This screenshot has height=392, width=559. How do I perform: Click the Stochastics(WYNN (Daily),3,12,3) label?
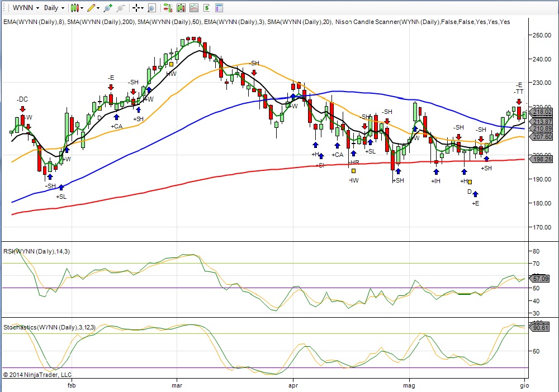pyautogui.click(x=50, y=327)
